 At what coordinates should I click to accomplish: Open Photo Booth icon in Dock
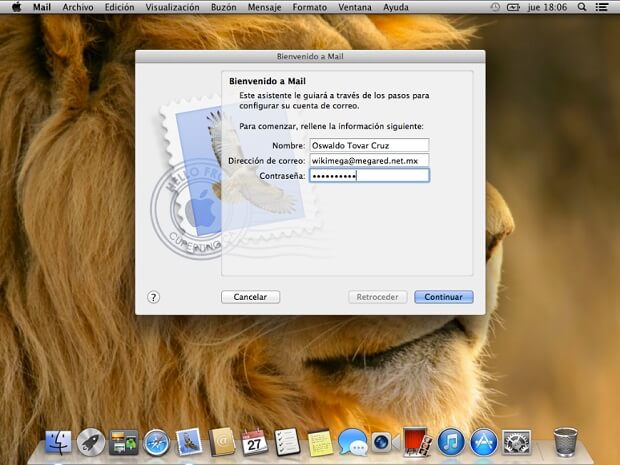click(x=417, y=442)
